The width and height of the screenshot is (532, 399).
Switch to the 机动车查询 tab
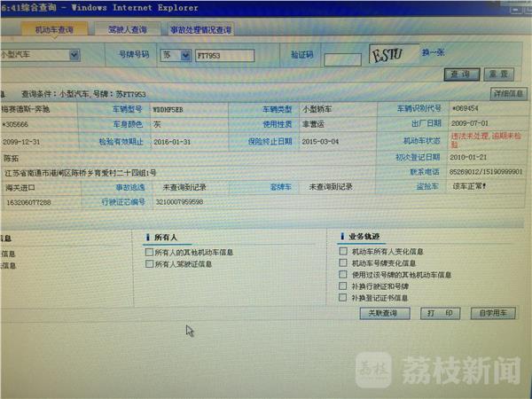55,29
